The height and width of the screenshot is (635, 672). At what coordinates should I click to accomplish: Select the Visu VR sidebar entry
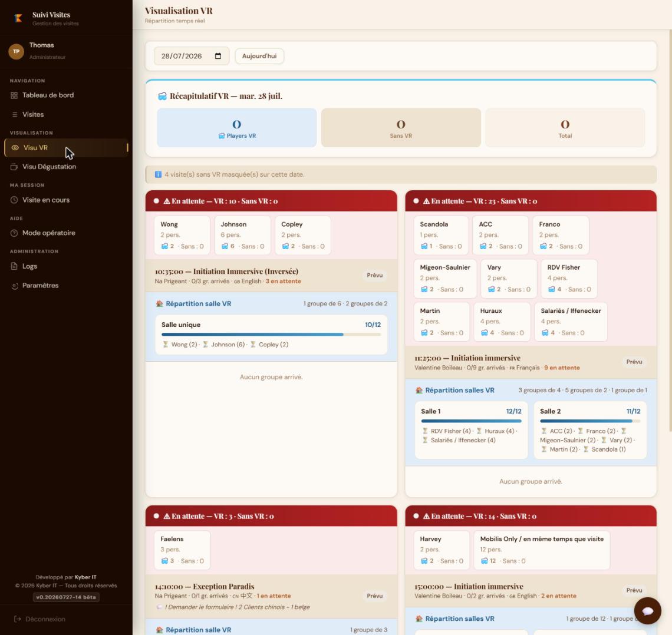66,148
